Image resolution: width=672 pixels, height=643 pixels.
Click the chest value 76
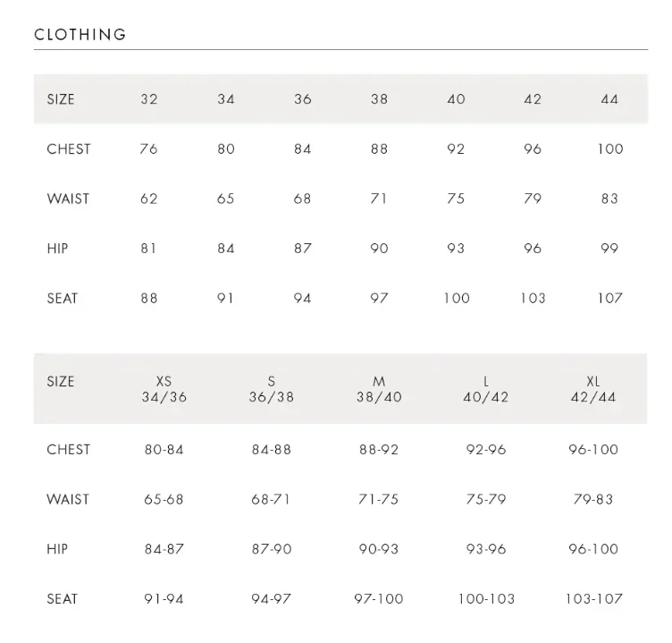click(148, 148)
